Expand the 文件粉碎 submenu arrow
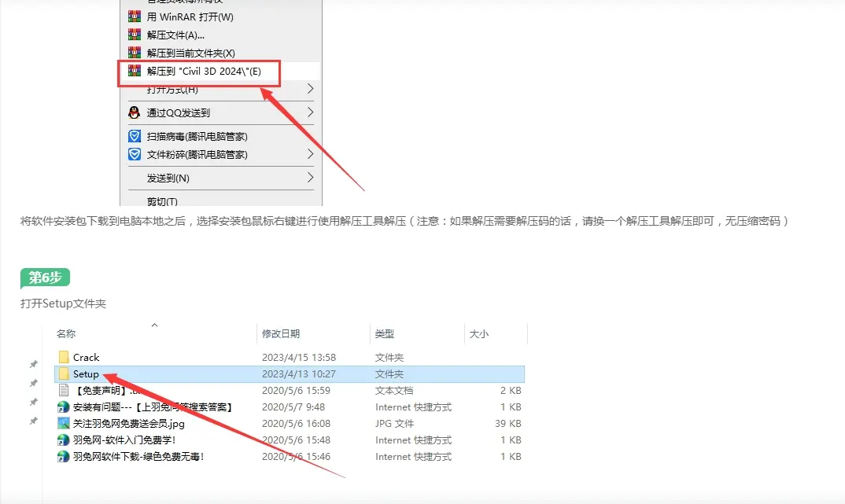 (x=311, y=155)
